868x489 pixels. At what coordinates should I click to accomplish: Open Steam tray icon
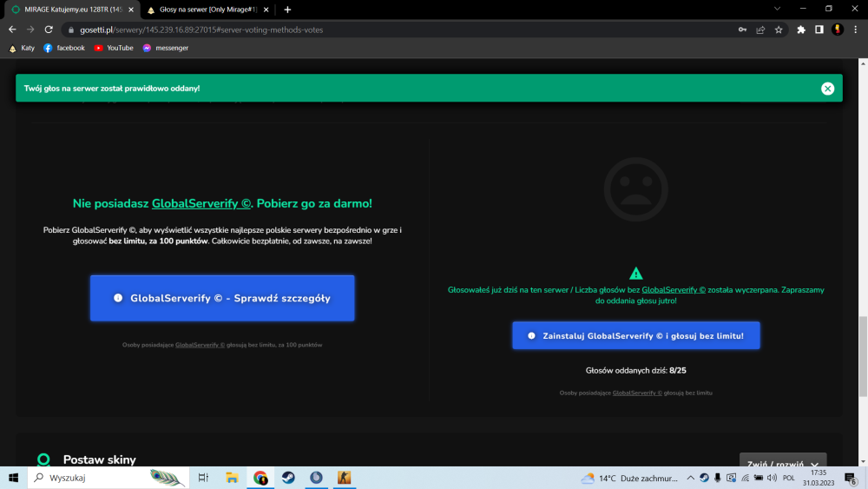(704, 478)
